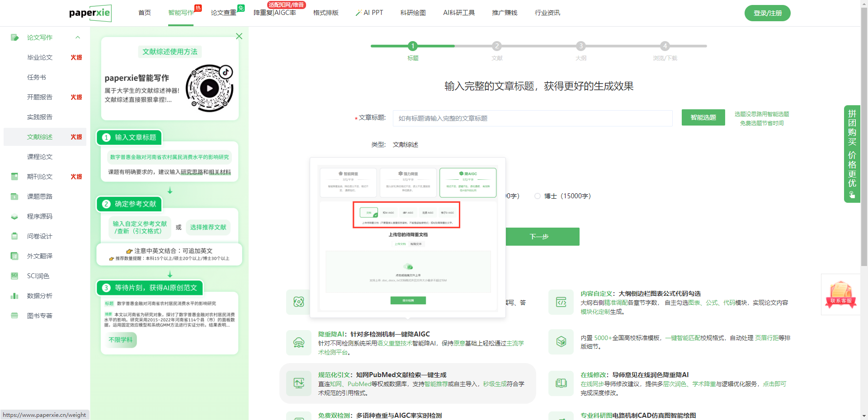Collapse the 论文写作 sidebar section

pos(78,37)
